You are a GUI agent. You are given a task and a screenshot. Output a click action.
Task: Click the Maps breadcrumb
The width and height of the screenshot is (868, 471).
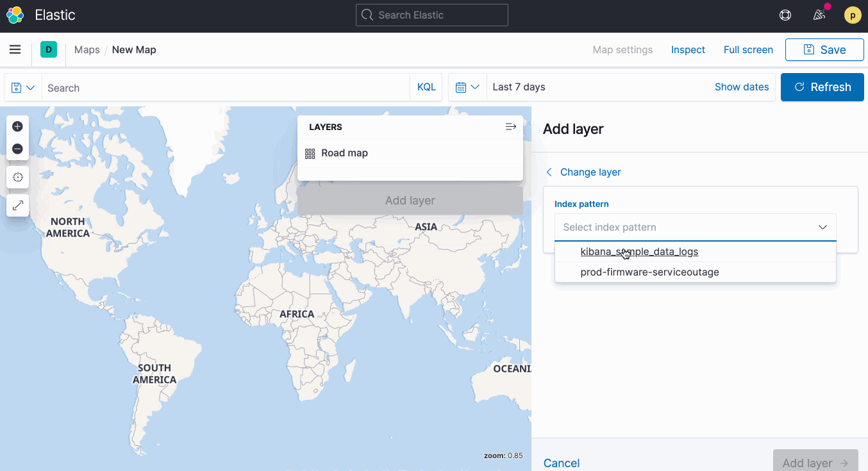coord(87,49)
